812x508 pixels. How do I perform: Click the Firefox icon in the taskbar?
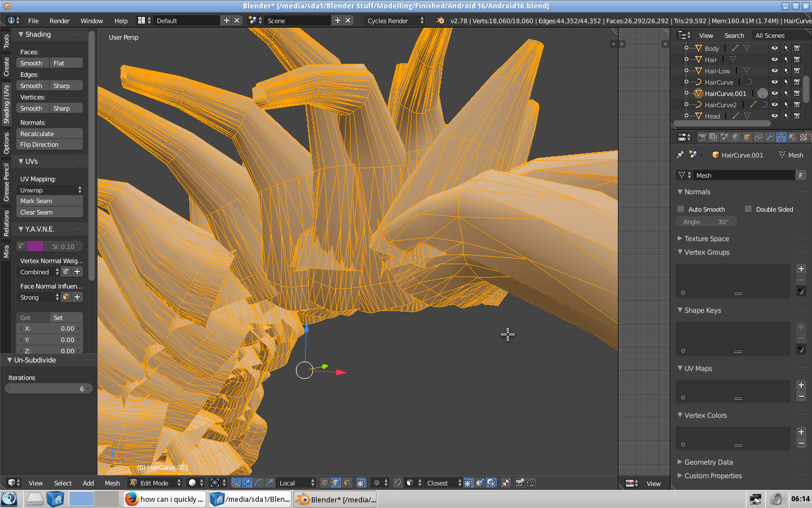[x=131, y=499]
